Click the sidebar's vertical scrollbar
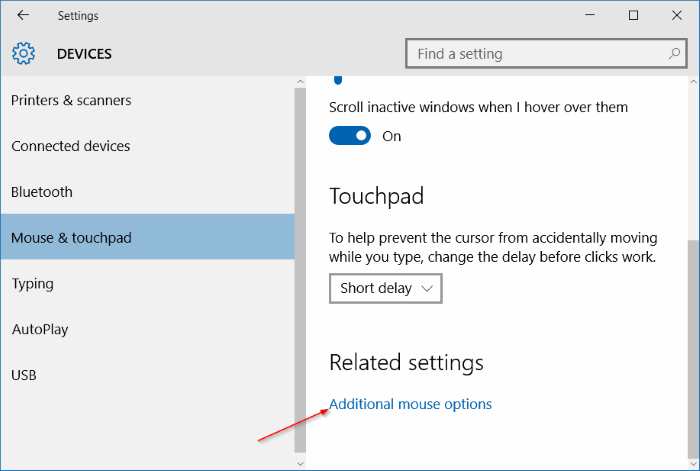Screen dimensions: 700x471 (x=300, y=270)
